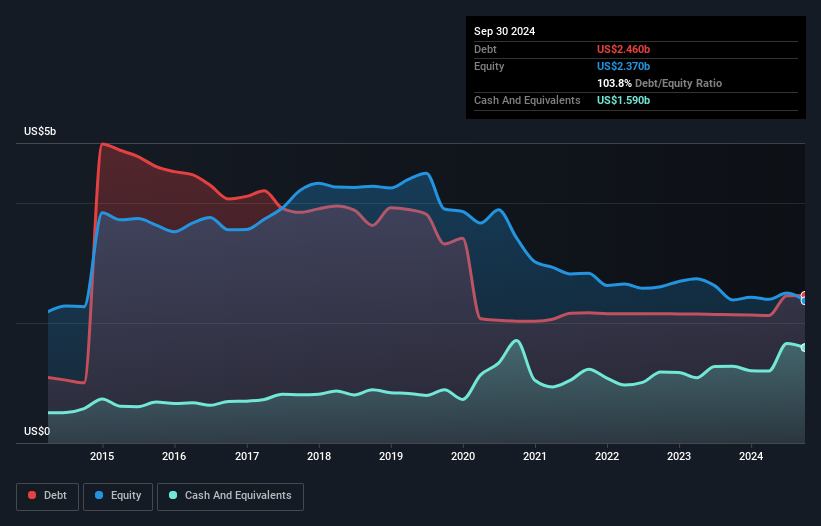Click the 2016 x-axis label
The image size is (821, 526).
[x=174, y=456]
